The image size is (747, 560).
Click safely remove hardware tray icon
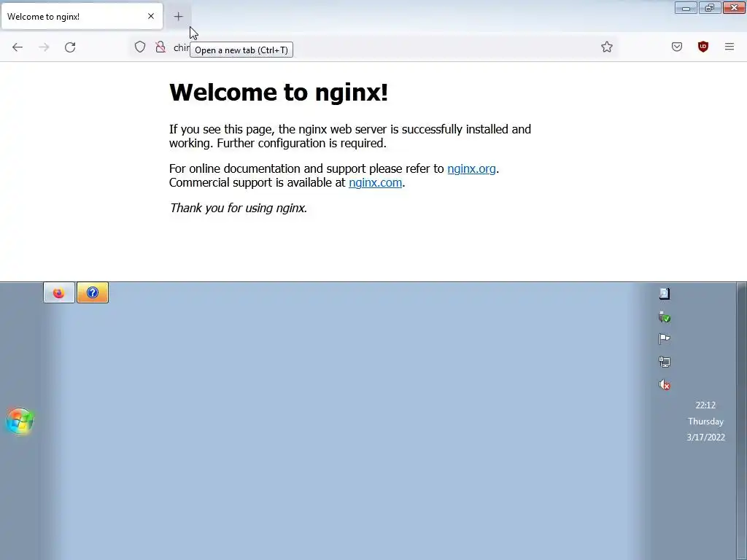[x=665, y=316]
